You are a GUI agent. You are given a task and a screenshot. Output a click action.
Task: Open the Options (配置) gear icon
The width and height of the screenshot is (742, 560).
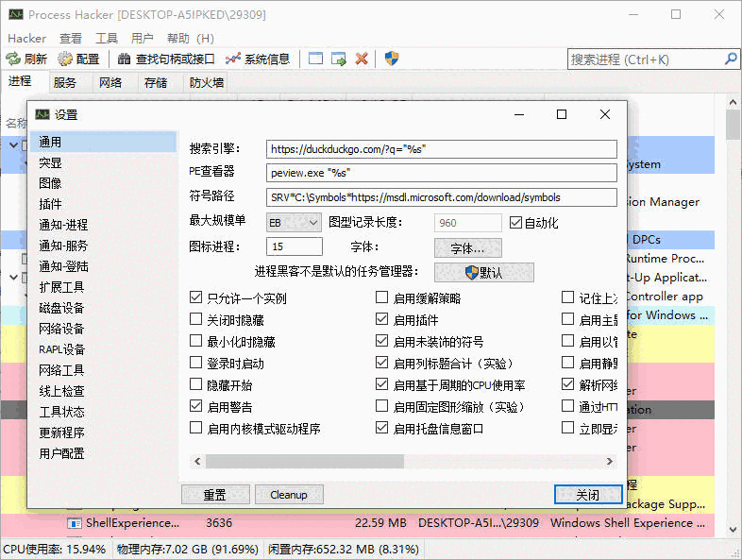pyautogui.click(x=65, y=59)
